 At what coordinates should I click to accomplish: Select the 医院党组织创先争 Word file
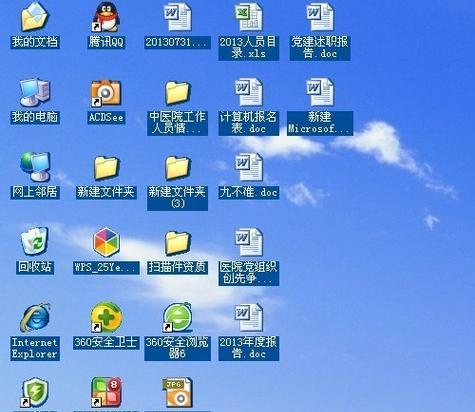(x=248, y=242)
